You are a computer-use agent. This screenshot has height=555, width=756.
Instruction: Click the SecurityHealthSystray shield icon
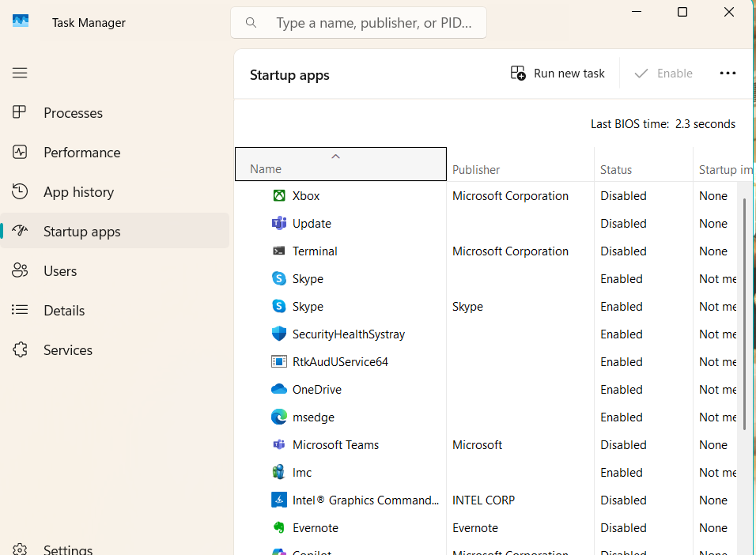click(278, 334)
